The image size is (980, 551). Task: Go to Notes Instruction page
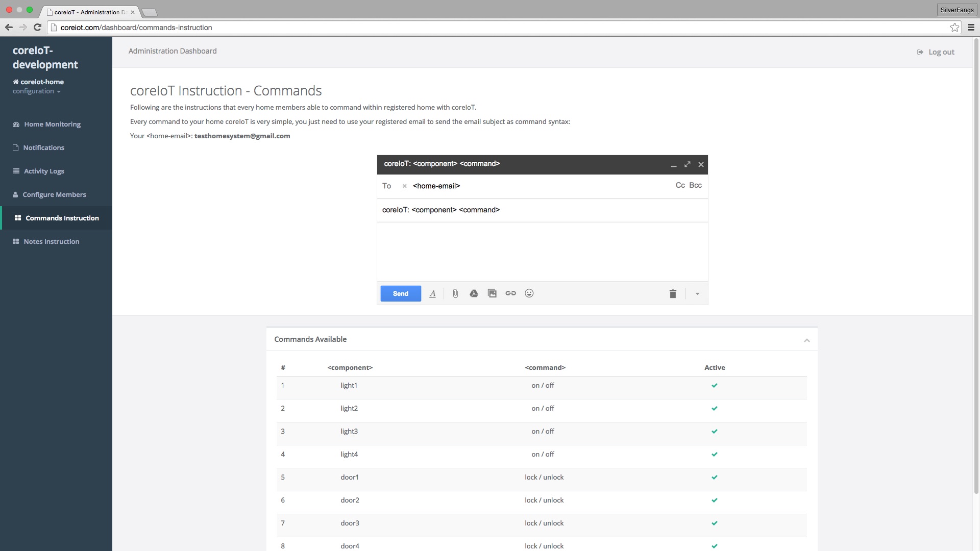point(51,242)
